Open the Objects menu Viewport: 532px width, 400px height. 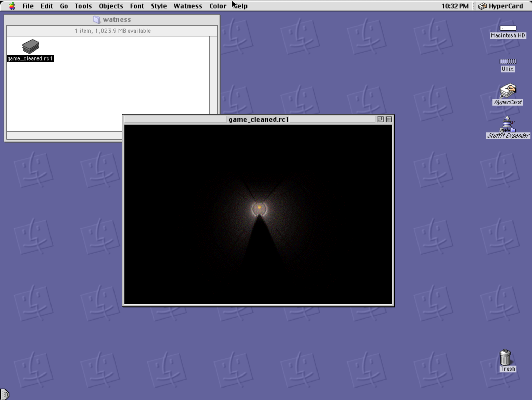[111, 6]
